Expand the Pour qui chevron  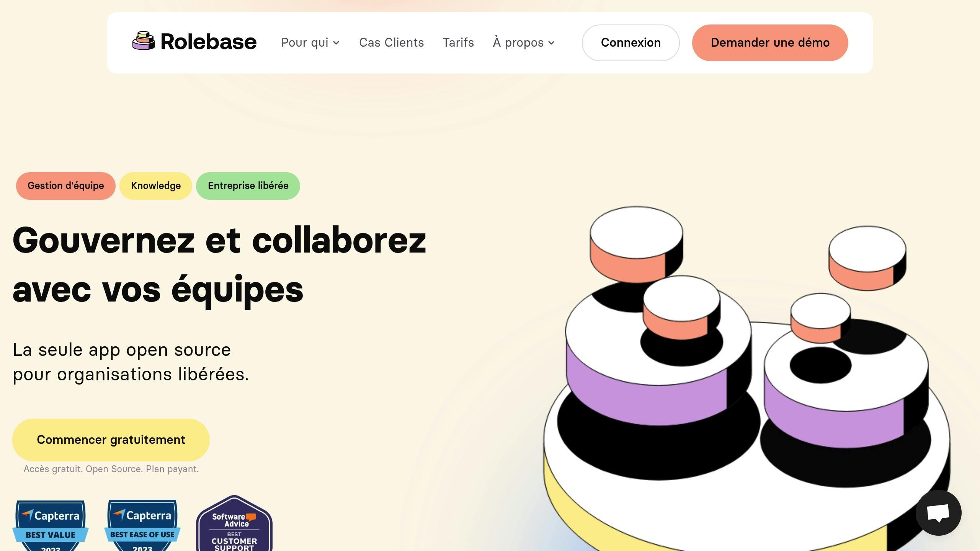click(x=336, y=43)
